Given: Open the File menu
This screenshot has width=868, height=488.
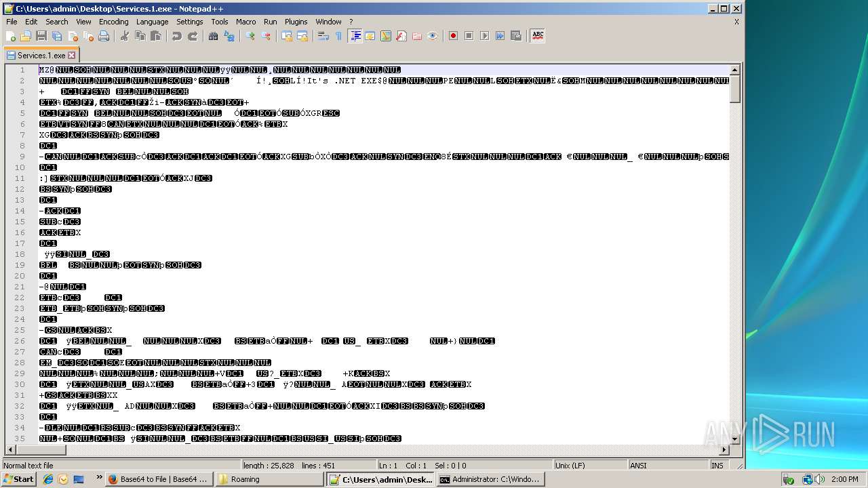Looking at the screenshot, I should [12, 22].
